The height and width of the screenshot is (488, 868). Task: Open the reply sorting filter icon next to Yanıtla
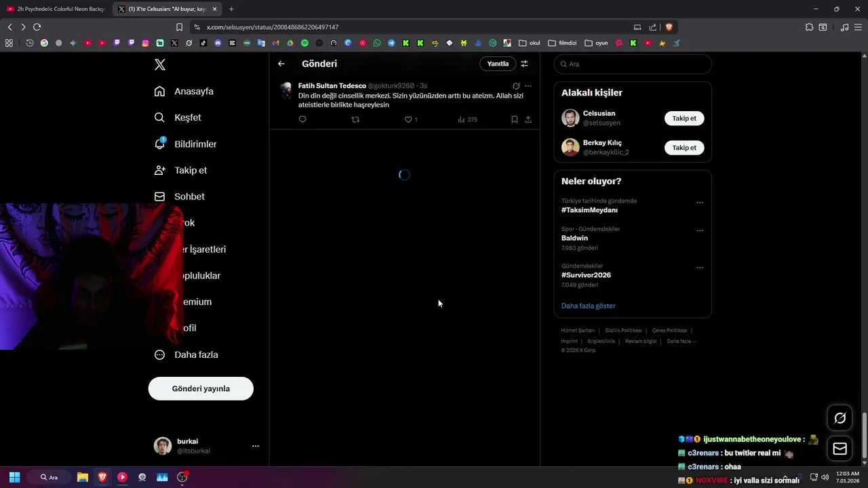[x=524, y=64]
